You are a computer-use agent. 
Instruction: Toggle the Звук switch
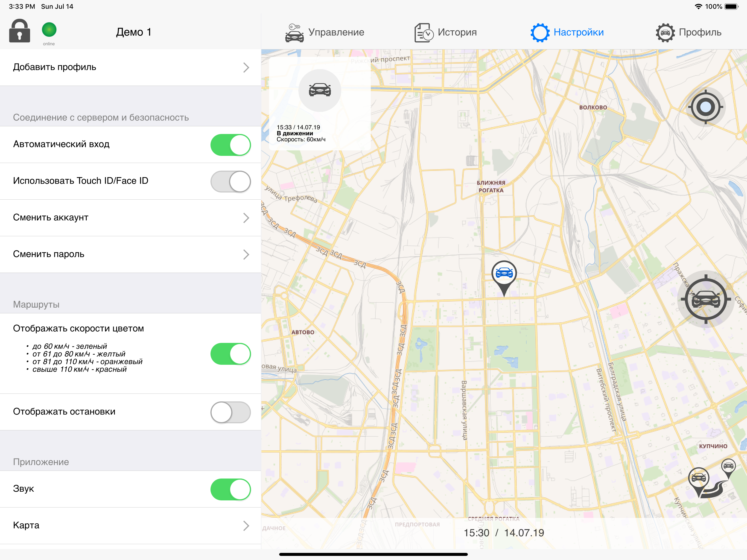click(x=231, y=489)
